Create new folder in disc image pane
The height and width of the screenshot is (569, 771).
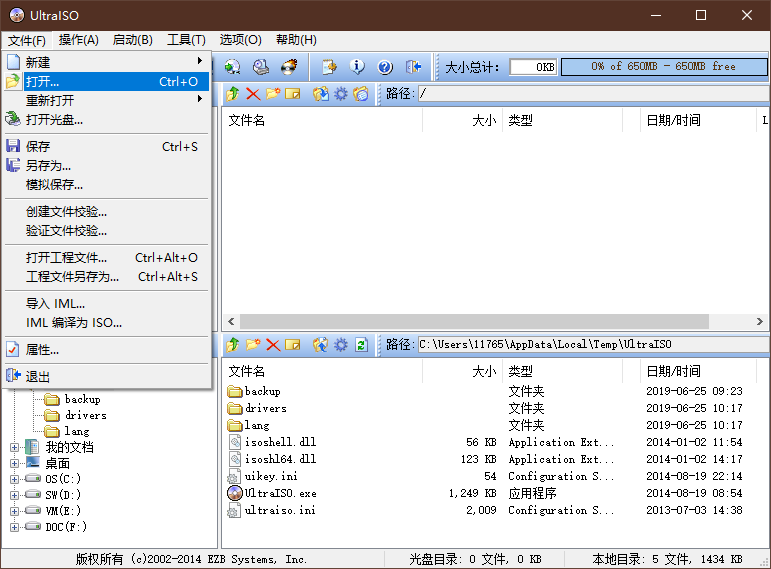pyautogui.click(x=273, y=93)
